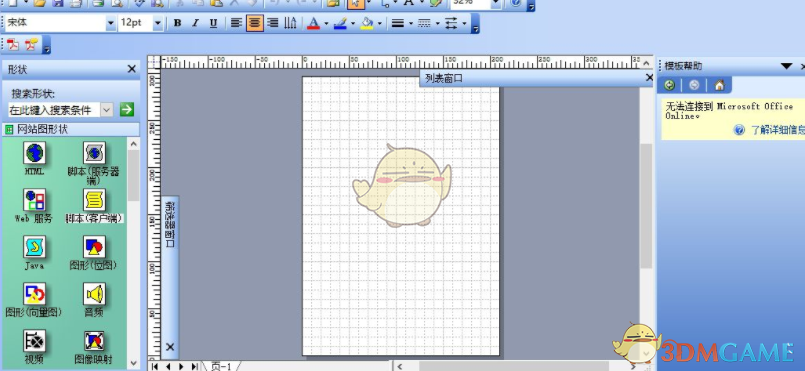Select the 页-1 page tab
Screen dimensions: 805x371
221,366
